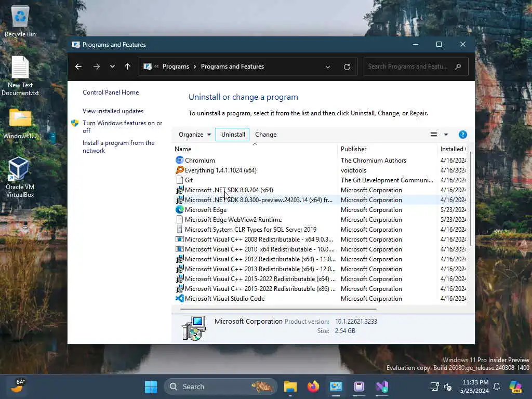Select the Windows folder on desktop
This screenshot has width=532, height=399.
[x=20, y=124]
